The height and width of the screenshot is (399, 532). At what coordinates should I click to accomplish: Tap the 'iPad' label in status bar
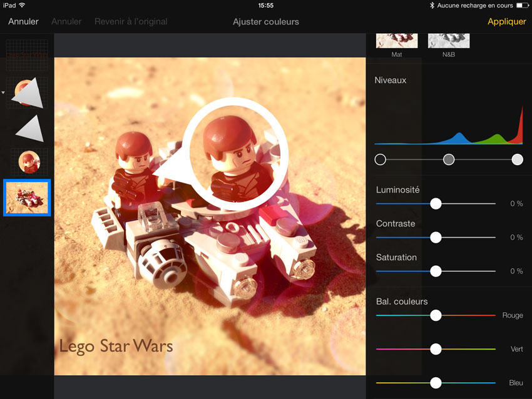(x=9, y=6)
